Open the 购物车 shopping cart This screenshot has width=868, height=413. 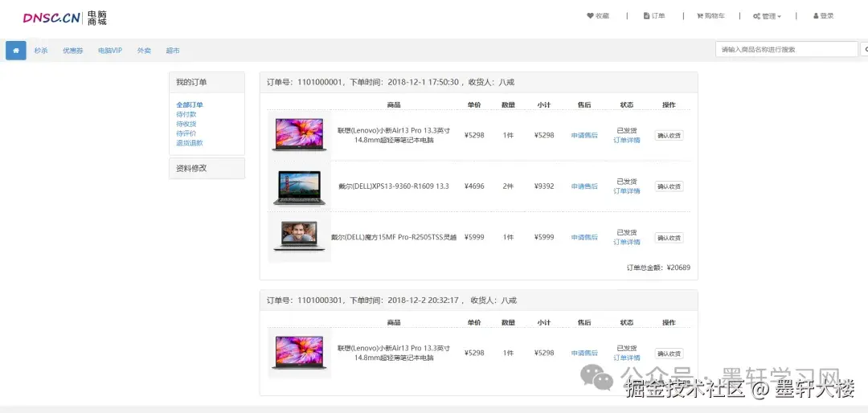710,16
